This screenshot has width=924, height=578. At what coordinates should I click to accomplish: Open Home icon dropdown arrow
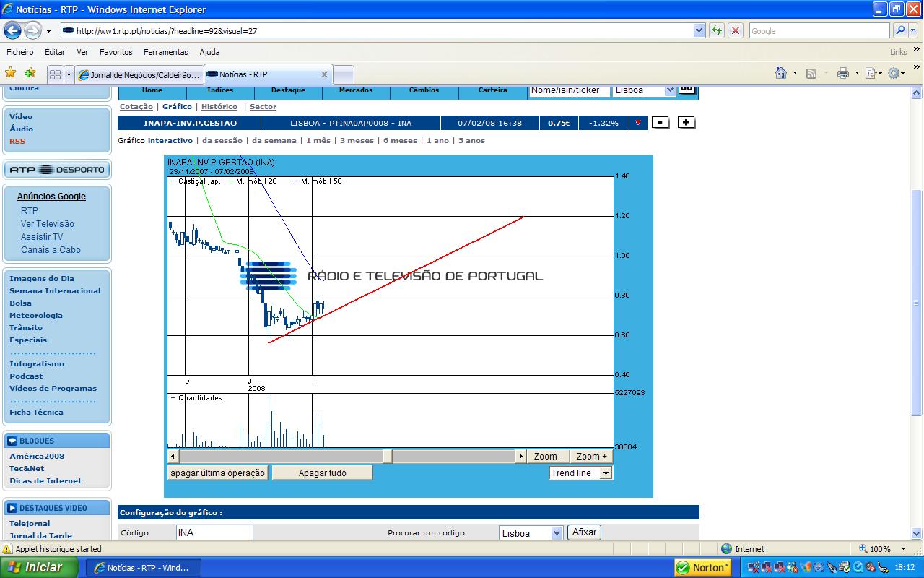795,73
